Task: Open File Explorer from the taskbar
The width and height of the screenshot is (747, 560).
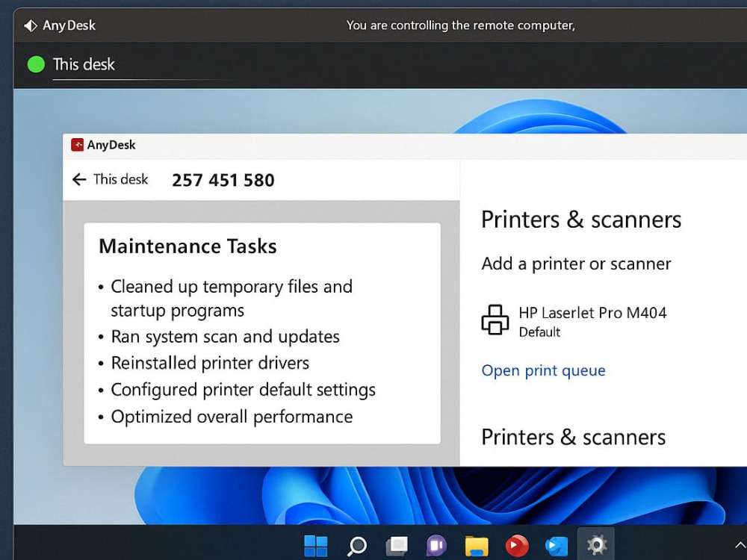Action: click(477, 546)
